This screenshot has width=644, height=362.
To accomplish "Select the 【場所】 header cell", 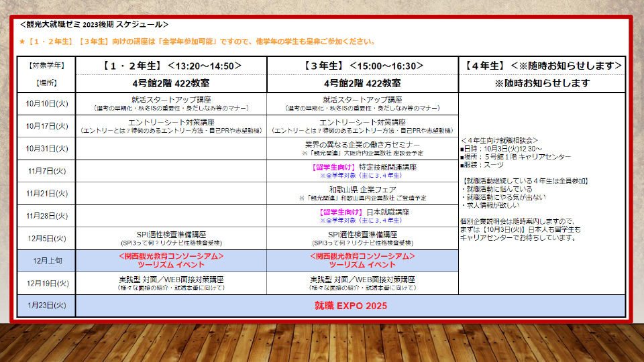I will click(47, 84).
